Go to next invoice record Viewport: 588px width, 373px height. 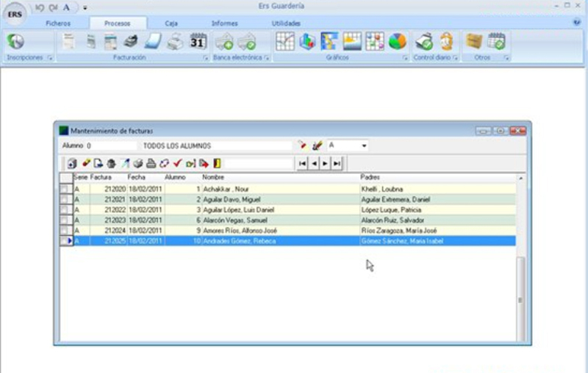pos(325,163)
